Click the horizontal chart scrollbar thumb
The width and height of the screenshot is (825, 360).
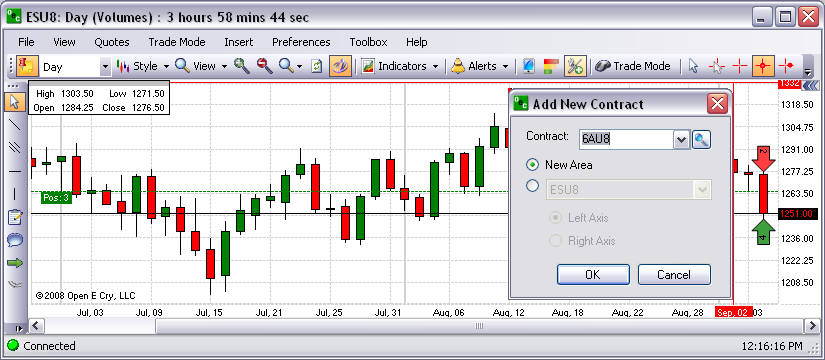479,326
